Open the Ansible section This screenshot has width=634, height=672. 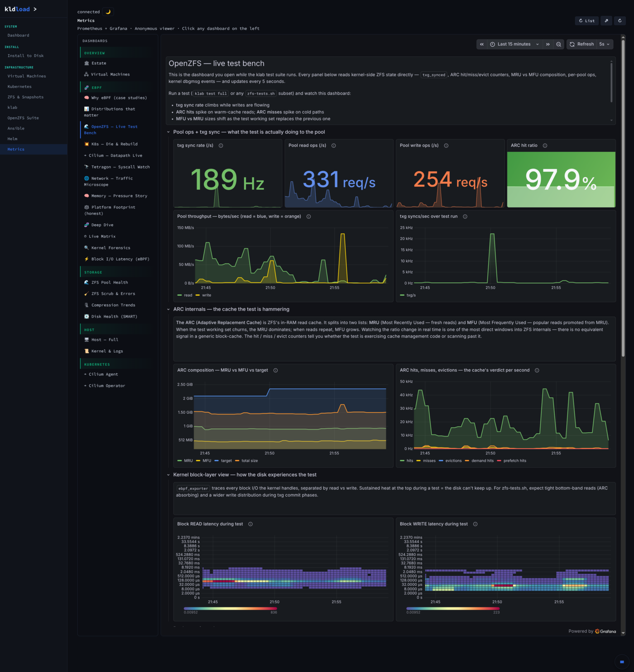point(34,128)
